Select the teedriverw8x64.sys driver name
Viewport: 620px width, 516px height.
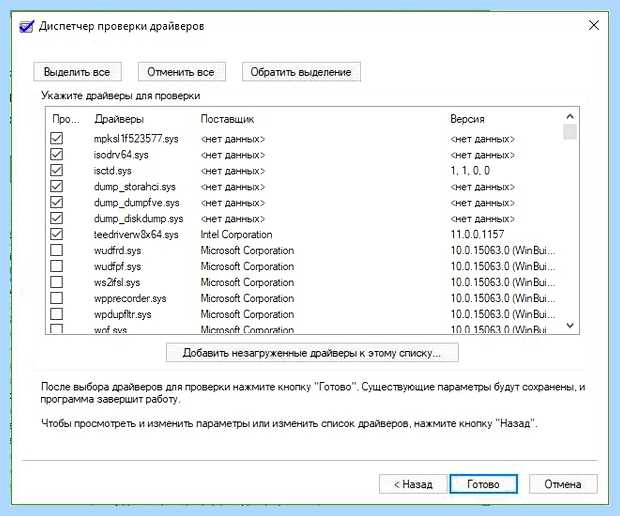pos(136,234)
